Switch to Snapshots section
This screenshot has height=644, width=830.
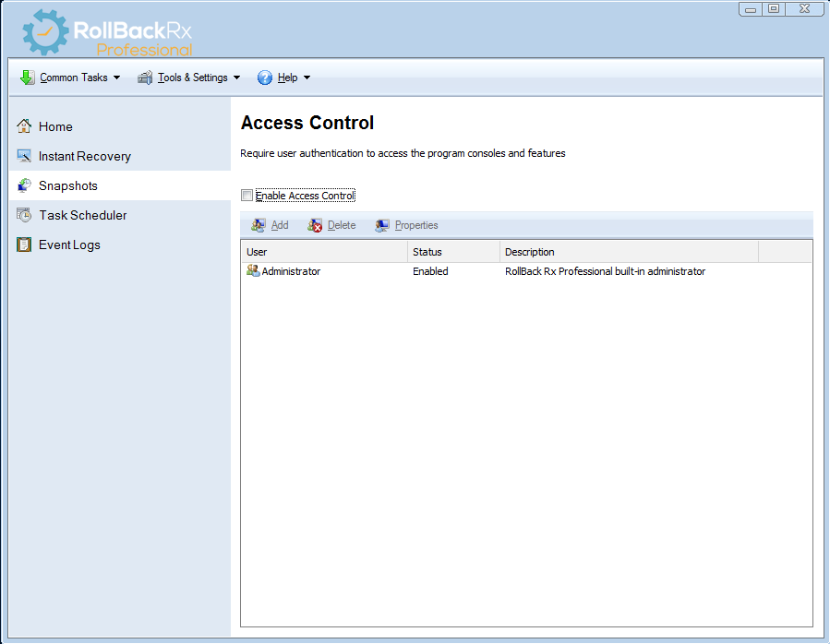pyautogui.click(x=120, y=185)
